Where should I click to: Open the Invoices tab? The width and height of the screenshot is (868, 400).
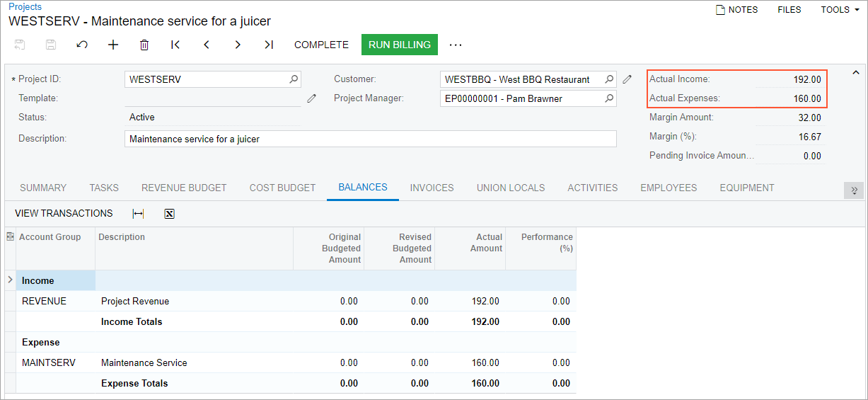[432, 188]
